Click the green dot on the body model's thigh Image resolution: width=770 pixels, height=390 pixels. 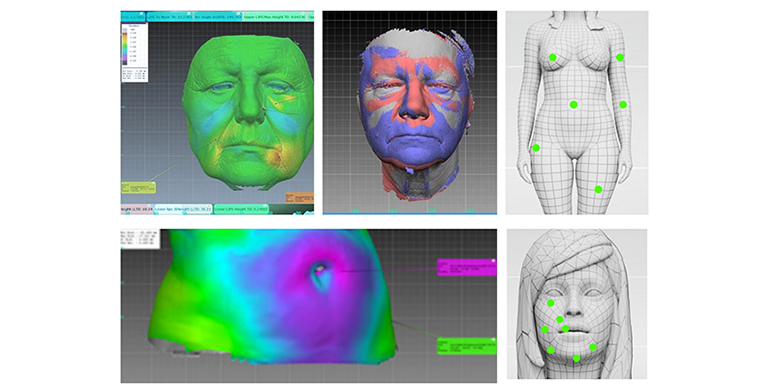(x=598, y=190)
